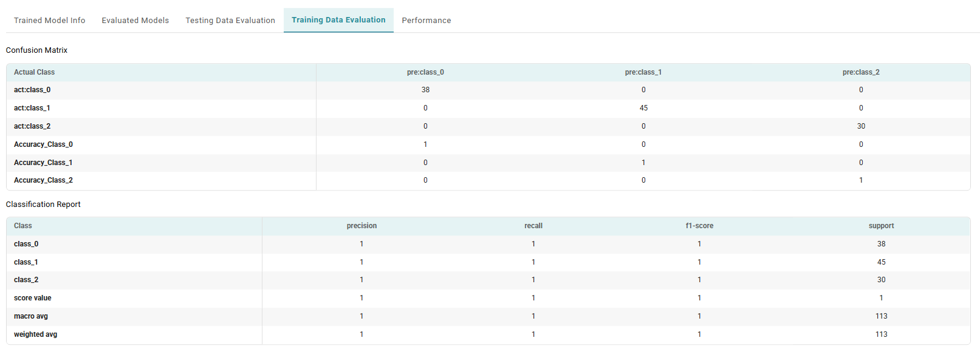Open the Performance tab
The width and height of the screenshot is (980, 352).
(x=426, y=21)
